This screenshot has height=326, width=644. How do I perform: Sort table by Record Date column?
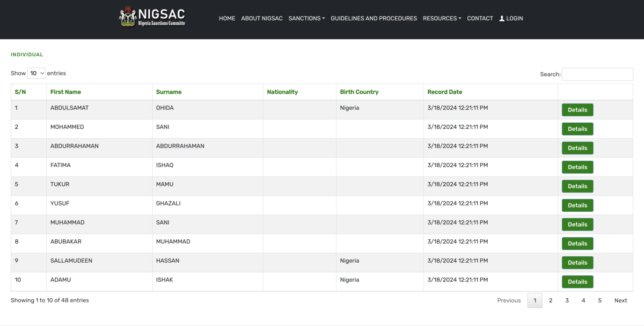click(445, 92)
